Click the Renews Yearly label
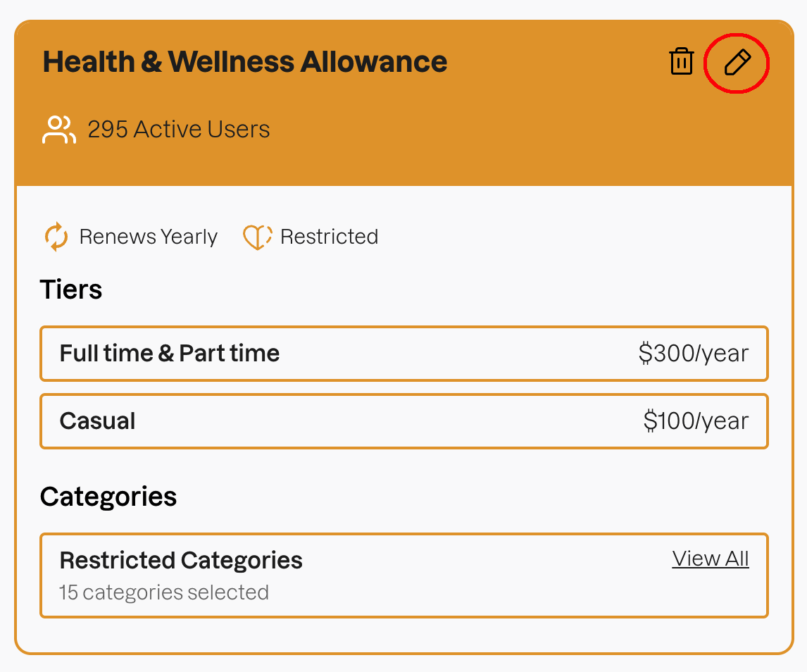Image resolution: width=807 pixels, height=672 pixels. click(x=148, y=237)
